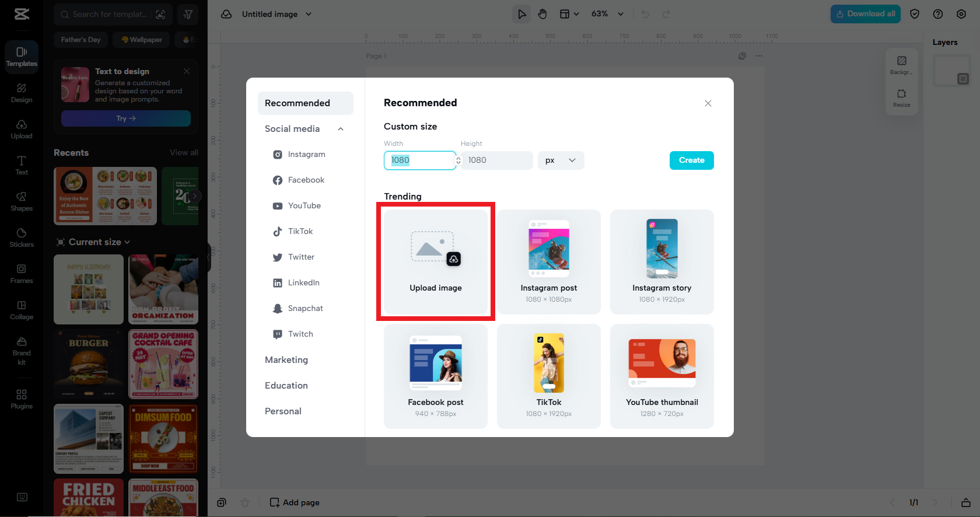980x517 pixels.
Task: Dismiss the Text to design card
Action: point(187,71)
